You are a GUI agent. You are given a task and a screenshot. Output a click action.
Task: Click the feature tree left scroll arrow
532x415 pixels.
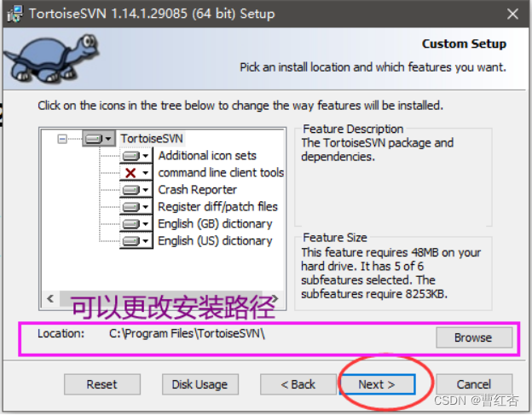click(x=50, y=299)
